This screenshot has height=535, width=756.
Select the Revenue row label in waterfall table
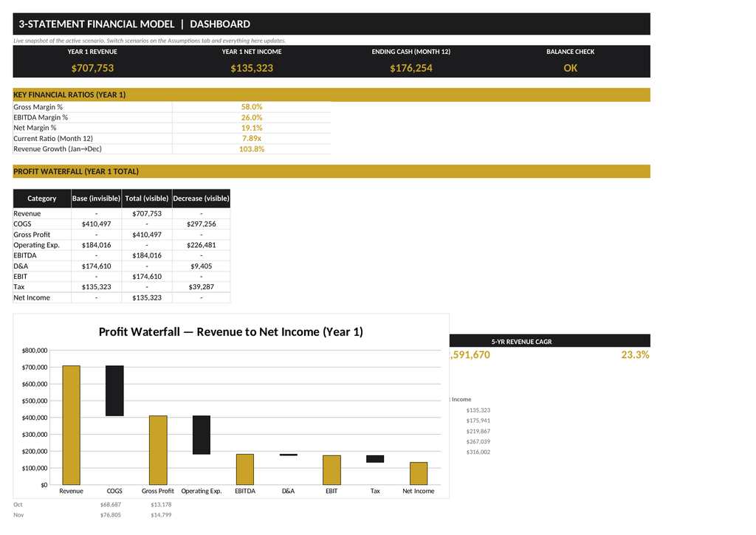pyautogui.click(x=27, y=213)
